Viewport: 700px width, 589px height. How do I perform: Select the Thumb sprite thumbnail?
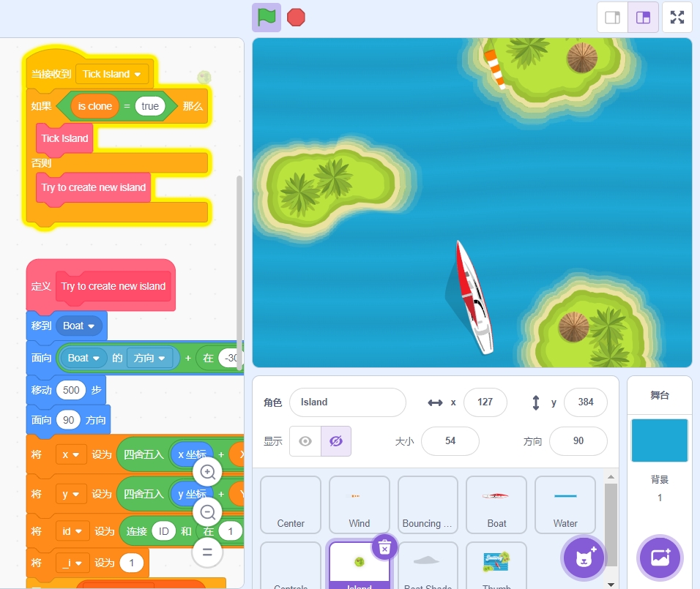coord(496,565)
